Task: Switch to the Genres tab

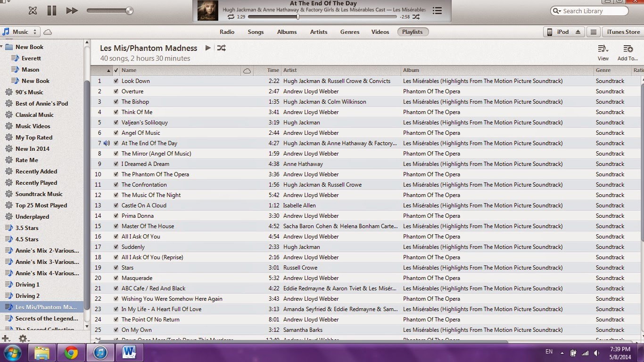Action: [x=350, y=32]
